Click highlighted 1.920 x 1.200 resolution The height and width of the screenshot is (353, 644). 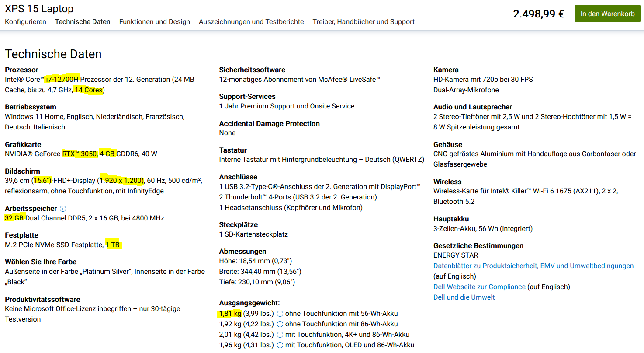coord(121,181)
